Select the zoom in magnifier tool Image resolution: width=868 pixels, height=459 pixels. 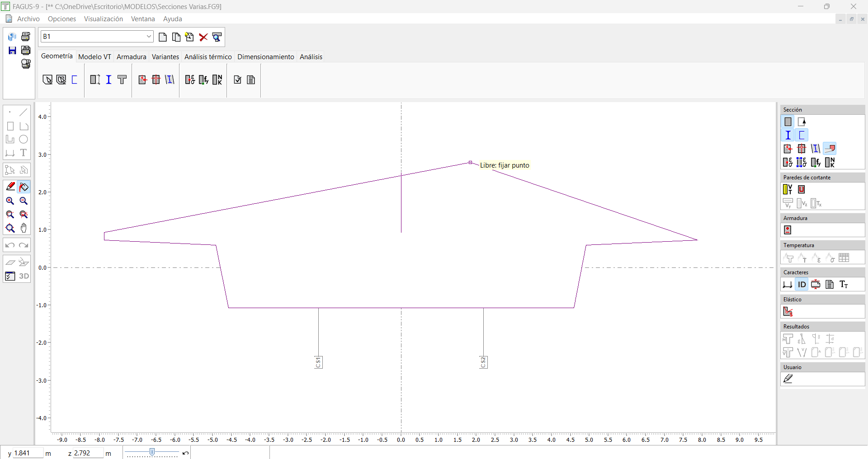(x=10, y=201)
